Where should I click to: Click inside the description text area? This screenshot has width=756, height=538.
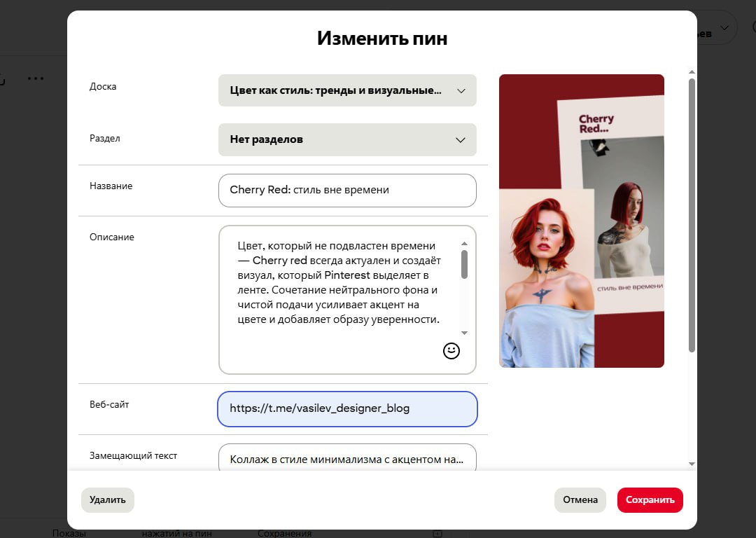point(347,300)
